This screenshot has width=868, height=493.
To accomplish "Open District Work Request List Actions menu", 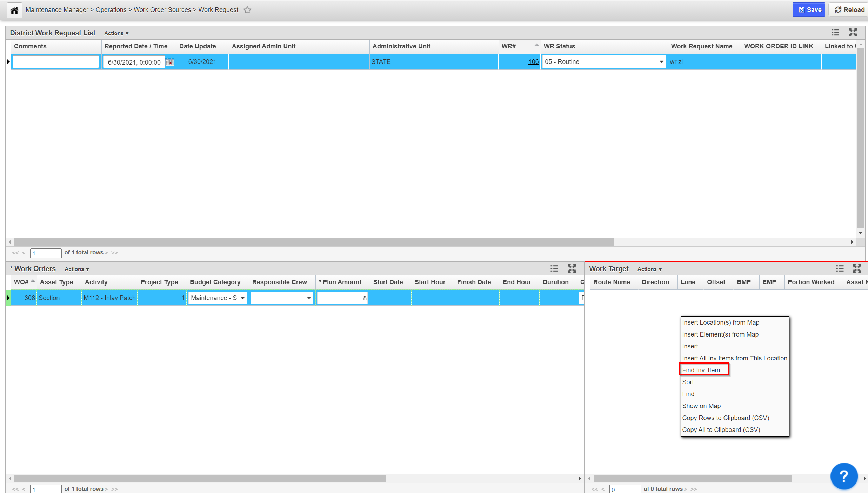I will pos(116,33).
